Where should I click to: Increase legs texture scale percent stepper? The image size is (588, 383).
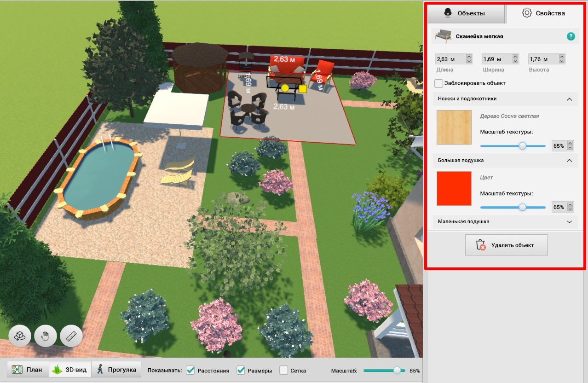[571, 144]
